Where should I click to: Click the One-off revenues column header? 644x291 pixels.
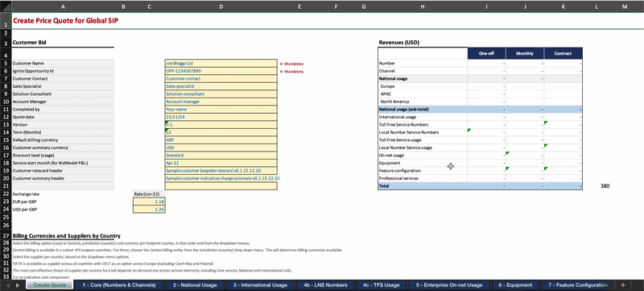pos(486,53)
